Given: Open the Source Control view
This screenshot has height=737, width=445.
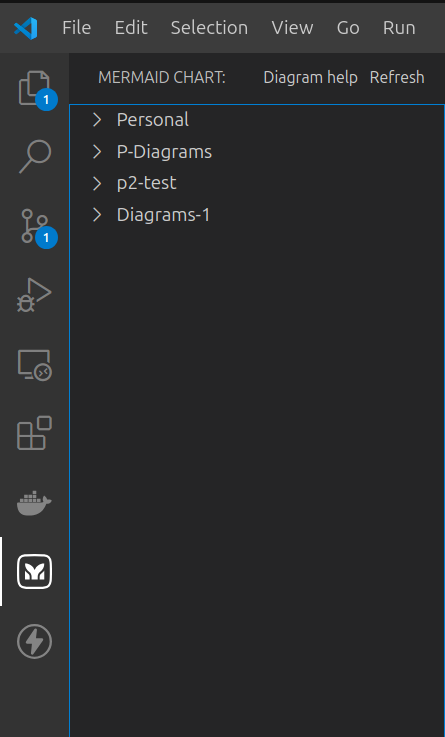Looking at the screenshot, I should click(x=34, y=227).
